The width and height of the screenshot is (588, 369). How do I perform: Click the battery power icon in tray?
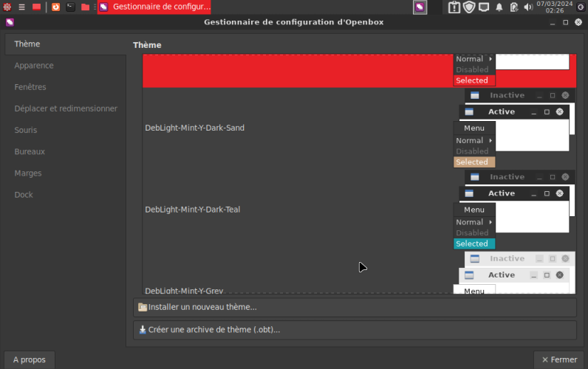[513, 7]
